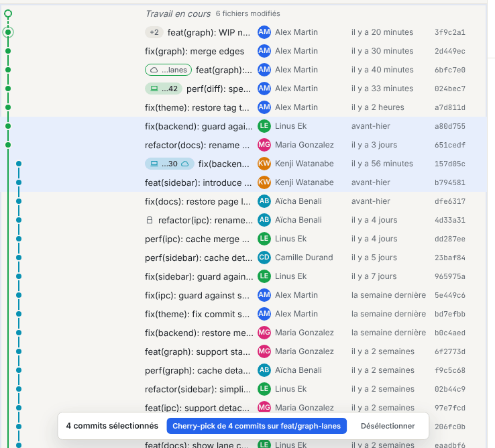Click commit hash 965975a
The height and width of the screenshot is (448, 495).
click(x=450, y=276)
